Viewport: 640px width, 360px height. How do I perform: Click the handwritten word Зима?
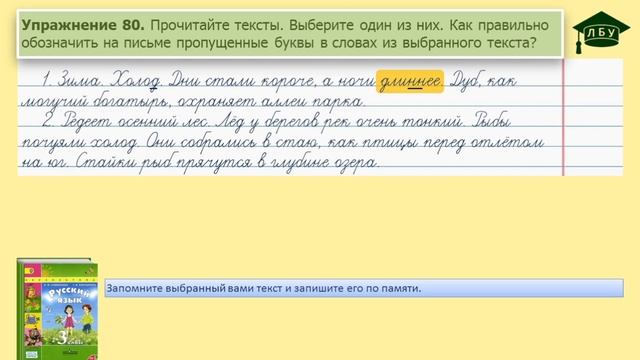click(78, 80)
